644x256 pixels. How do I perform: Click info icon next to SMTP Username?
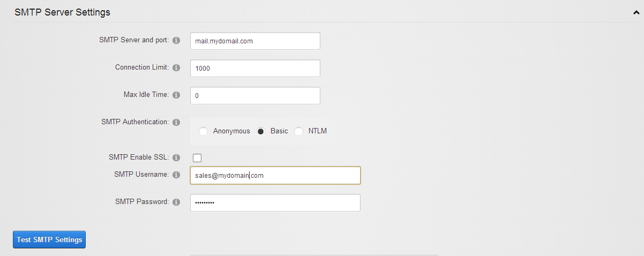coord(176,175)
